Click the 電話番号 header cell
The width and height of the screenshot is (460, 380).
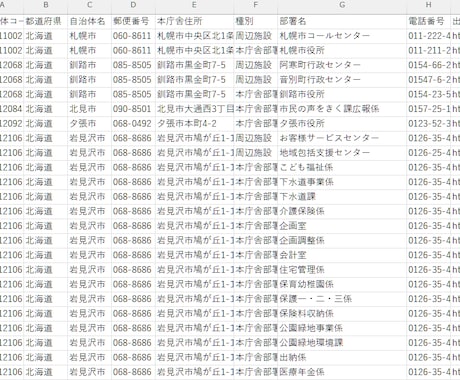[428, 21]
